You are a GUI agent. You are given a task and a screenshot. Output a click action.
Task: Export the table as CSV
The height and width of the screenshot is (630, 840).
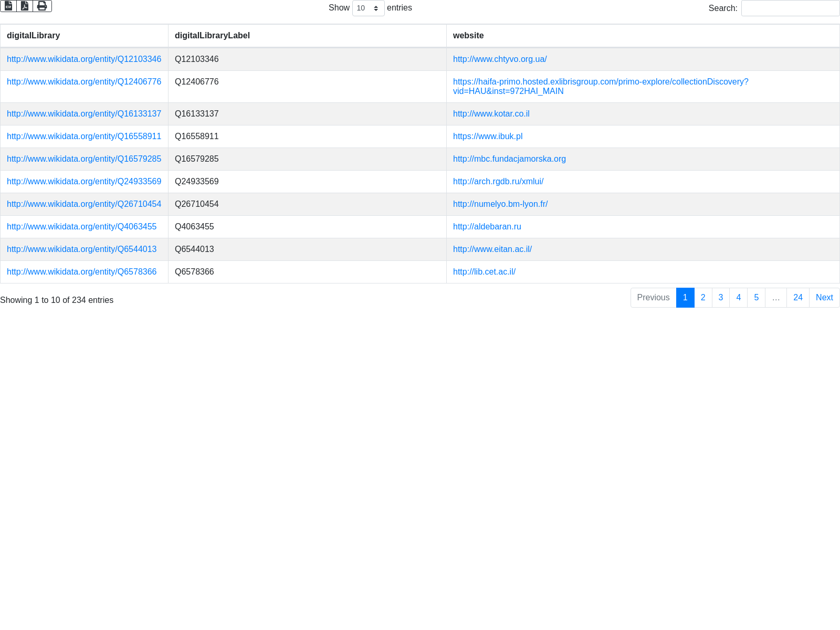click(8, 6)
